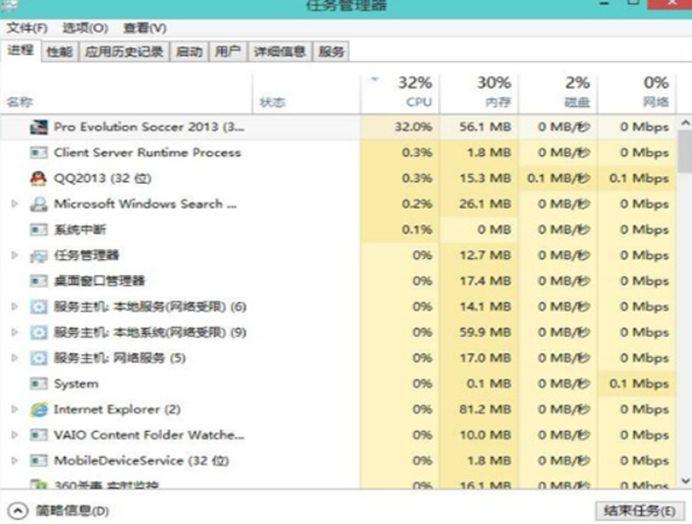Click the System process icon
This screenshot has height=524, width=692.
click(38, 384)
